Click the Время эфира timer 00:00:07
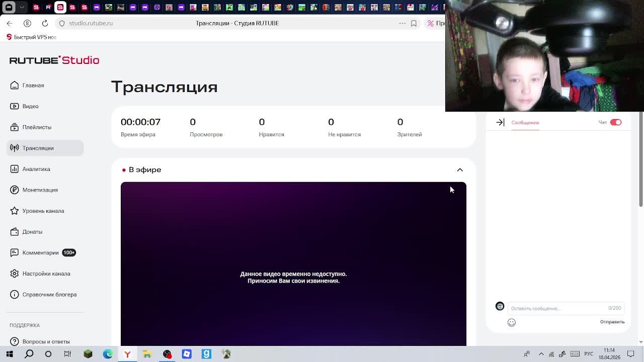This screenshot has height=362, width=644. [140, 122]
